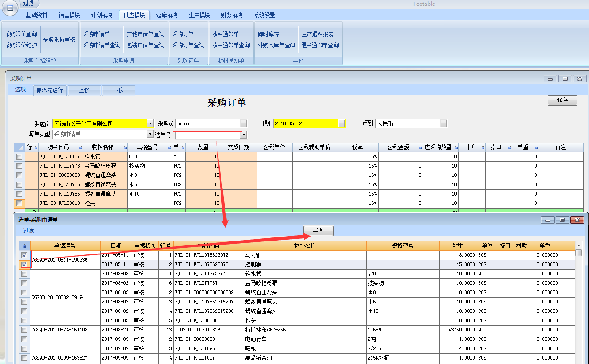This screenshot has width=589, height=364.
Task: Open 采购申请单查询 in the ribbon
Action: (102, 45)
